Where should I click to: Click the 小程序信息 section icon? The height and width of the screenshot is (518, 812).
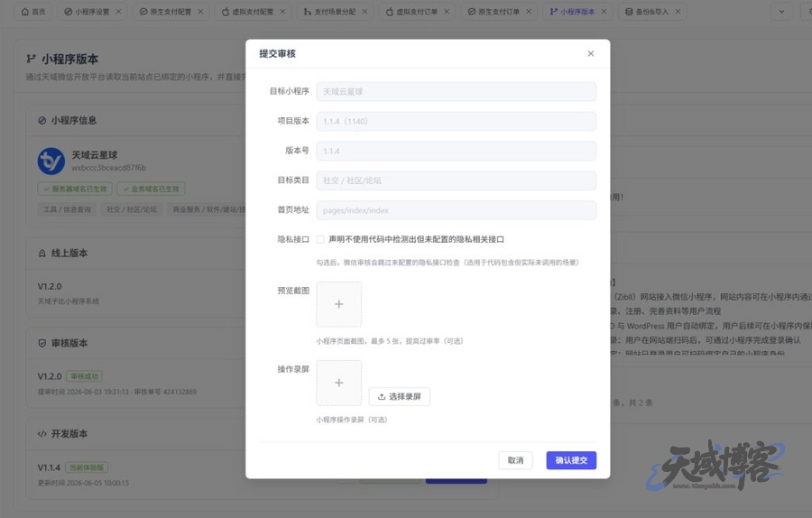42,121
